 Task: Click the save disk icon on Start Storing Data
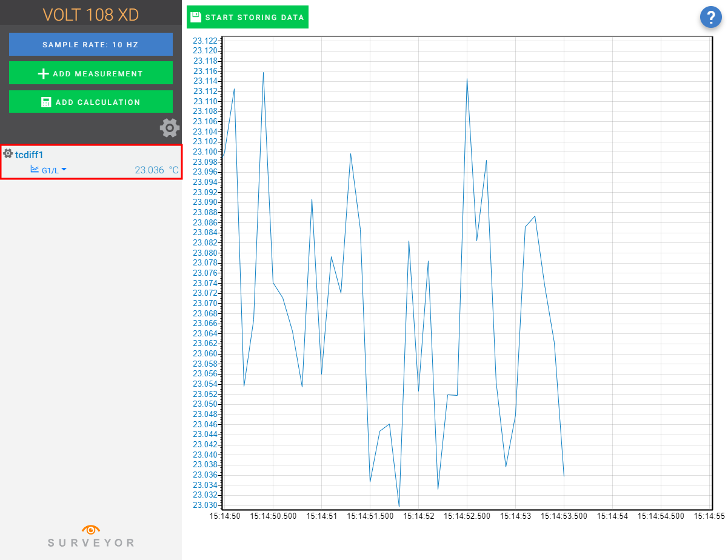pos(195,17)
